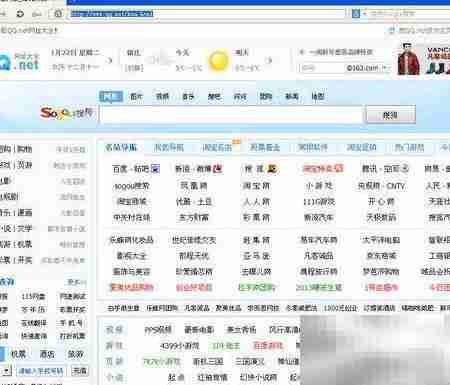The image size is (450, 385).
Task: Open the 最新电影 link
Action: (x=199, y=330)
